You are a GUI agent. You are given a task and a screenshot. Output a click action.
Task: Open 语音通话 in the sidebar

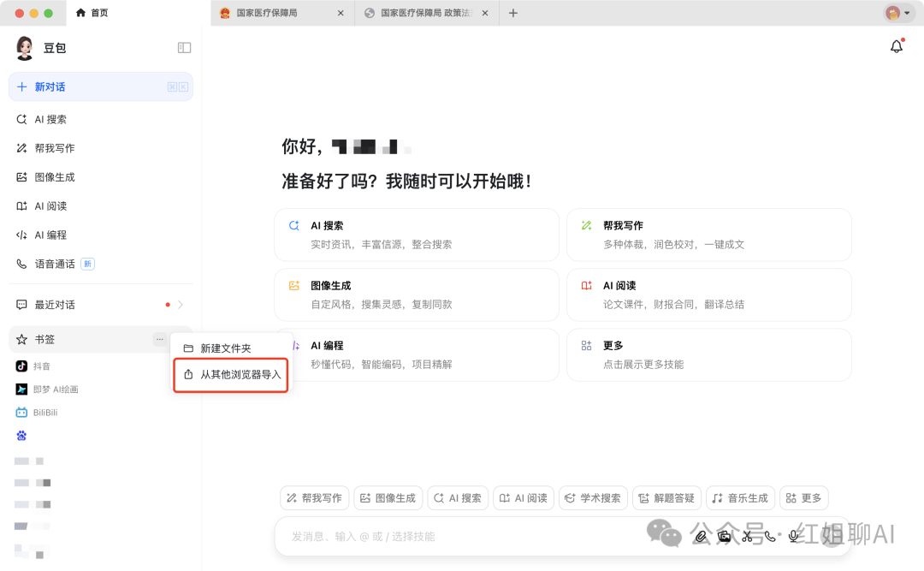coord(101,264)
